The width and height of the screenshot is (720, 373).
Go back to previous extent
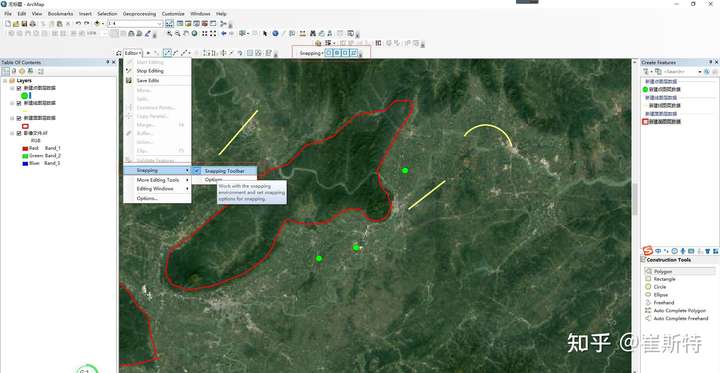tap(224, 34)
